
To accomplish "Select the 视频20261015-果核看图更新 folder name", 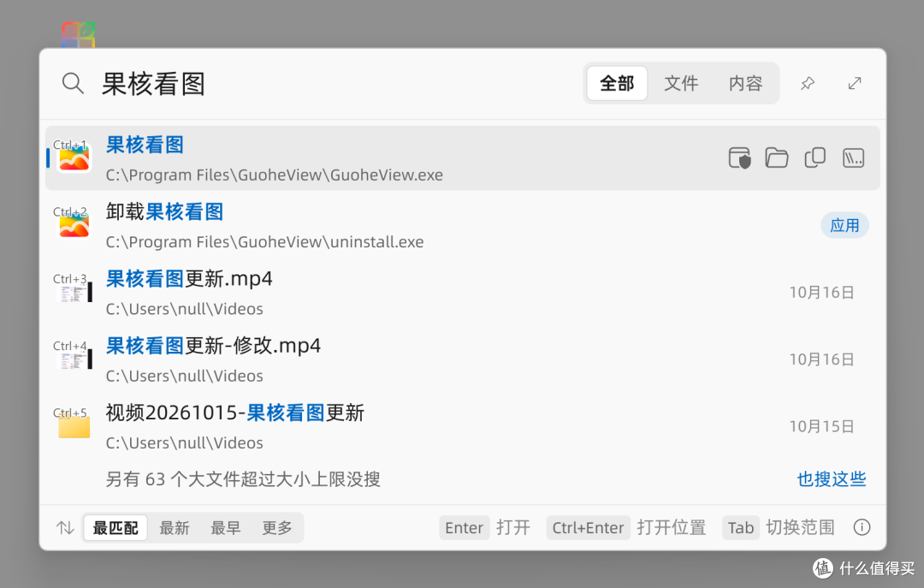I will click(x=235, y=413).
